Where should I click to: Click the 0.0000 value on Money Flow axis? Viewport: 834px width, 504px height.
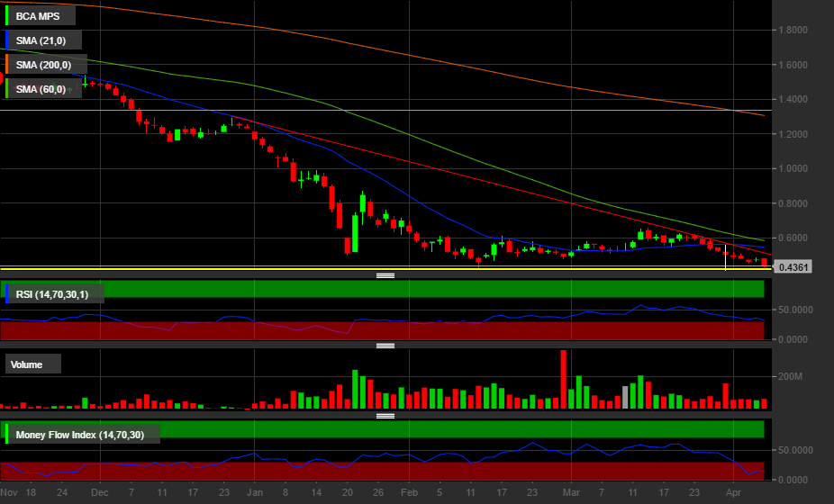(x=793, y=480)
